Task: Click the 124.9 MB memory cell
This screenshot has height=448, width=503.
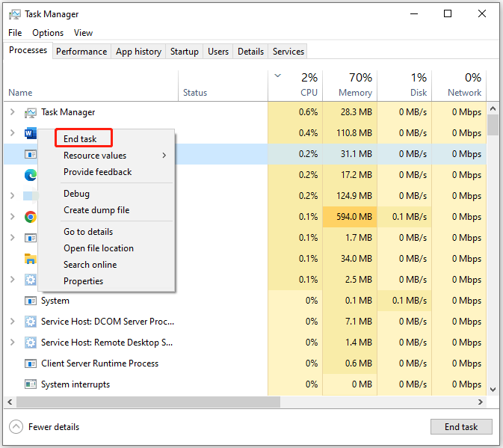Action: (x=350, y=196)
